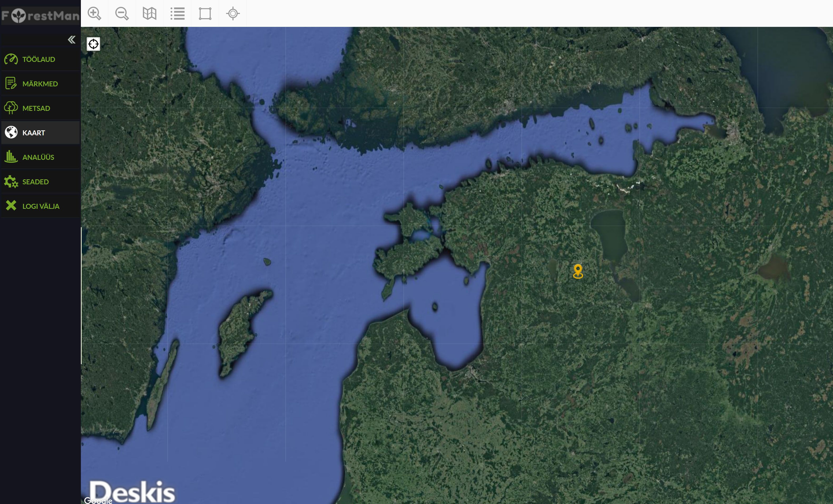
Task: Click the Märkmed notes icon
Action: point(11,83)
